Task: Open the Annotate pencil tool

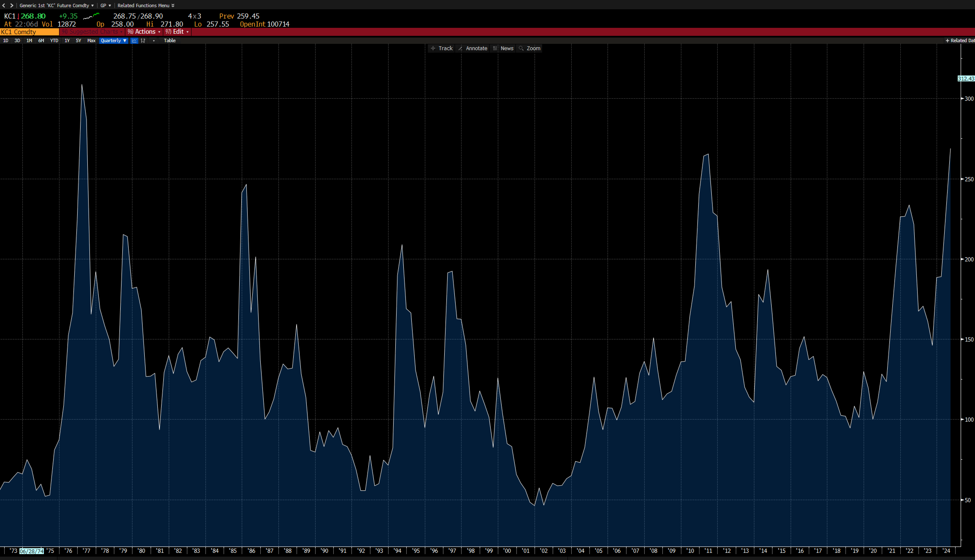Action: point(473,48)
